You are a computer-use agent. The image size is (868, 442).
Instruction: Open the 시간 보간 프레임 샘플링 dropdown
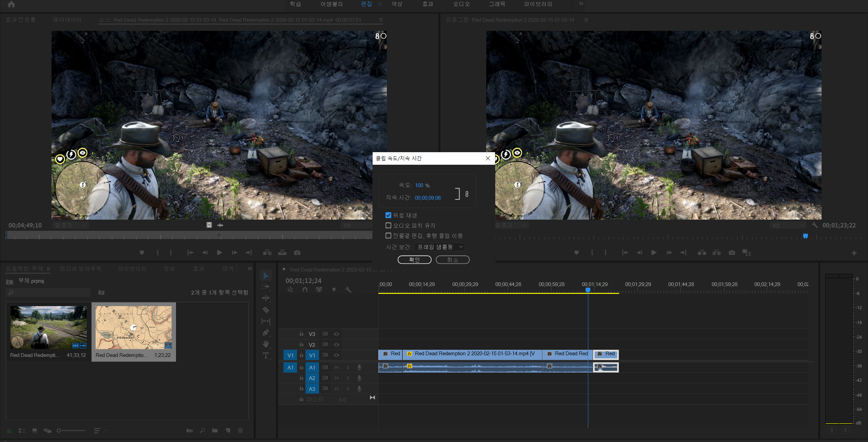pos(439,247)
